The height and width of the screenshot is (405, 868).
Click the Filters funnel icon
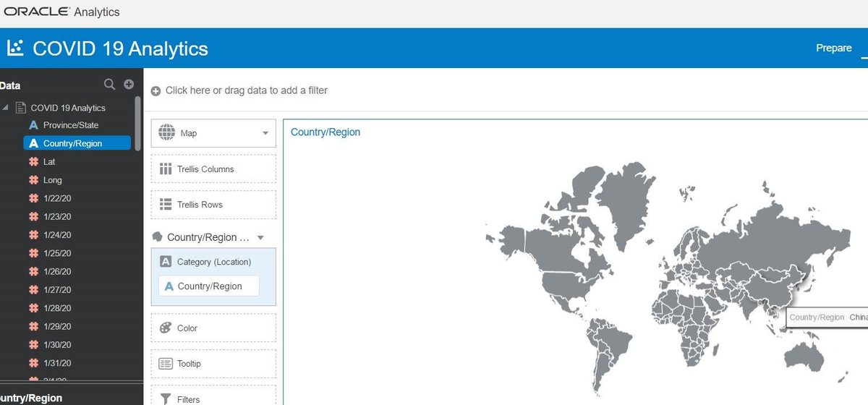pyautogui.click(x=166, y=399)
